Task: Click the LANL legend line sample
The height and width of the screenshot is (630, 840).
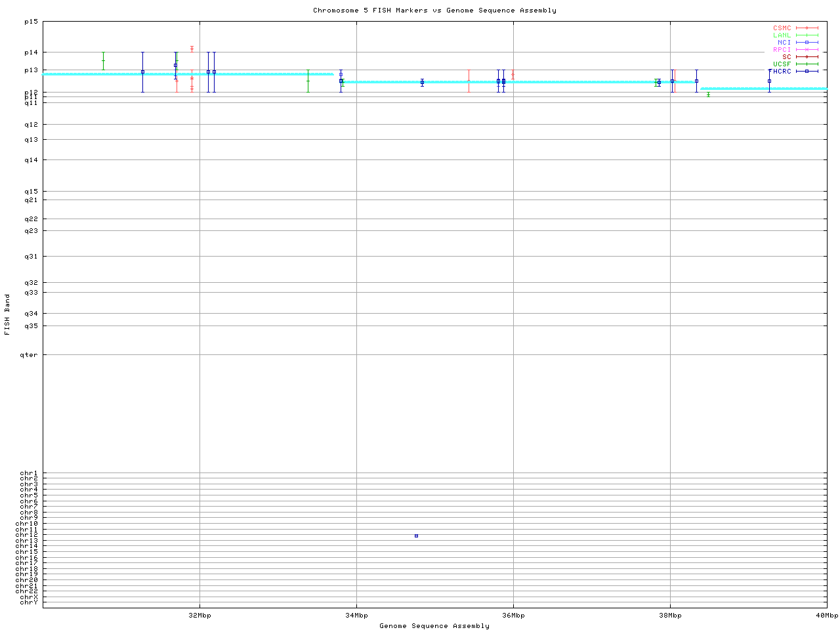Action: [807, 35]
